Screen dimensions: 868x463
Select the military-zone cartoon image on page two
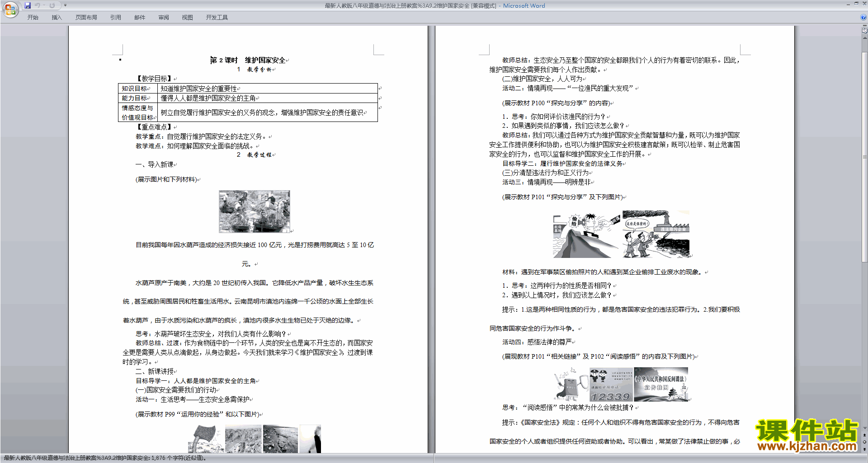pos(586,234)
